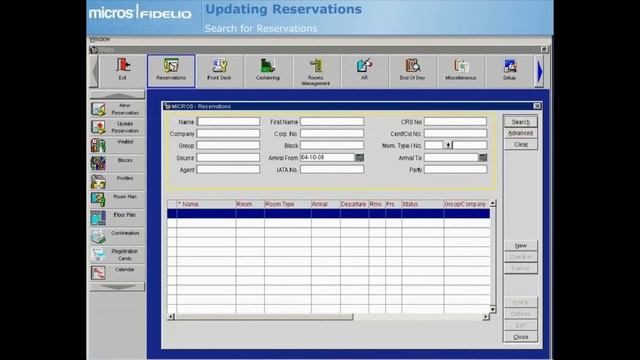
Task: Open the AR module
Action: click(364, 71)
